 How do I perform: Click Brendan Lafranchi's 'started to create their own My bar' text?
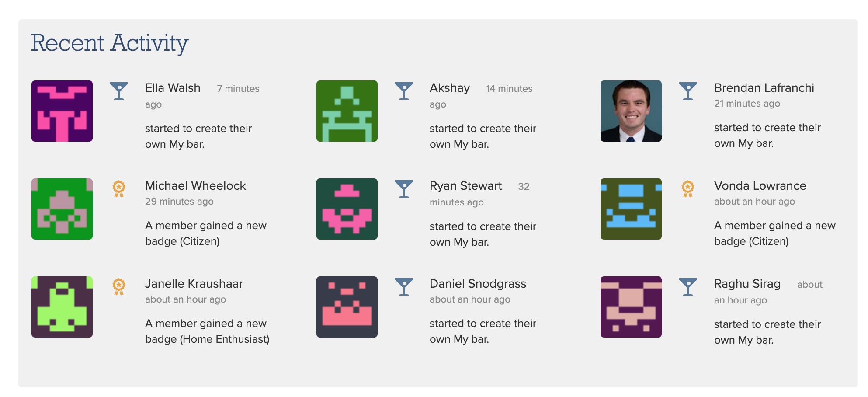pos(767,136)
